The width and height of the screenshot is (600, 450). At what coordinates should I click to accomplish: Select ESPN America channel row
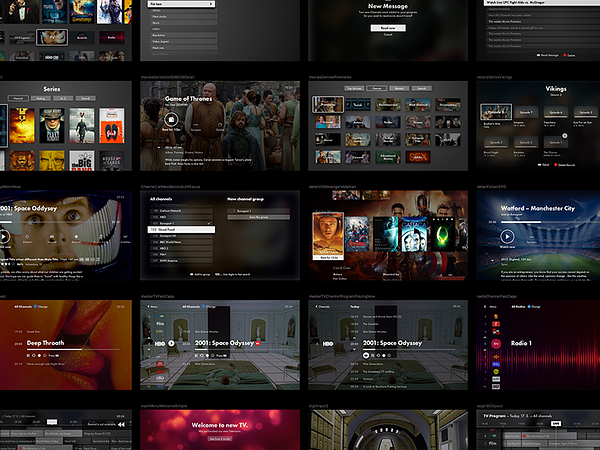click(181, 261)
